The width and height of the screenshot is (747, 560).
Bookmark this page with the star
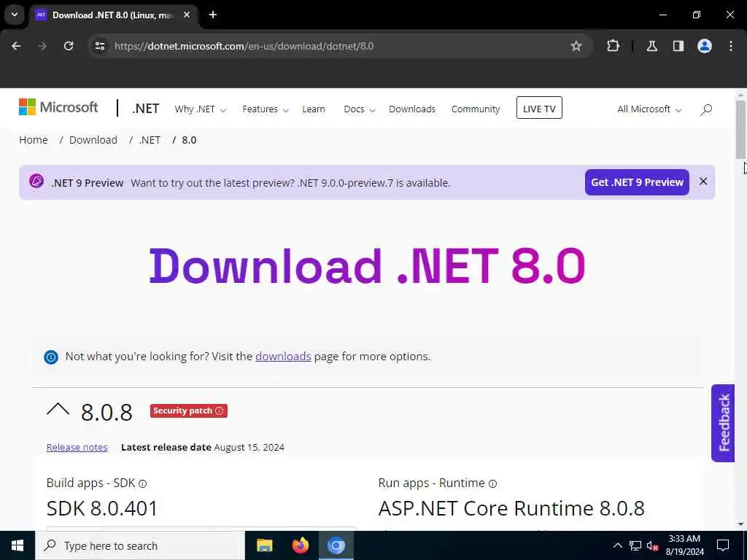[576, 46]
